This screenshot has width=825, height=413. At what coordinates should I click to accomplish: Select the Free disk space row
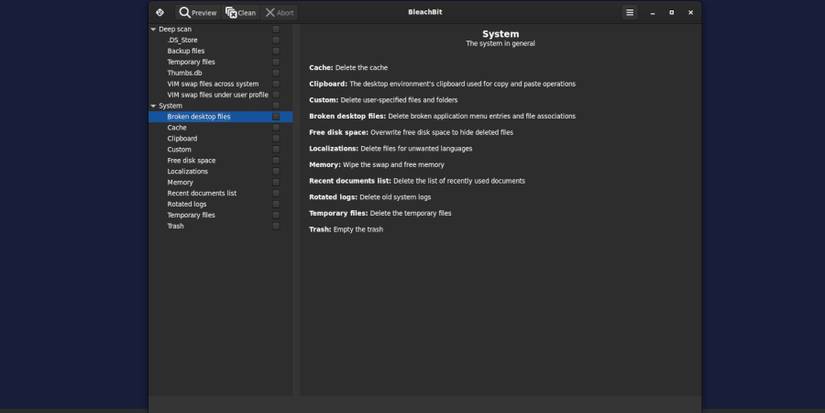pyautogui.click(x=220, y=160)
